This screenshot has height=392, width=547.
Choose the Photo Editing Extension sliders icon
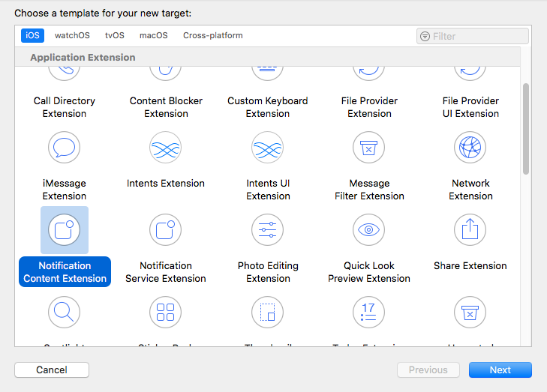point(268,230)
